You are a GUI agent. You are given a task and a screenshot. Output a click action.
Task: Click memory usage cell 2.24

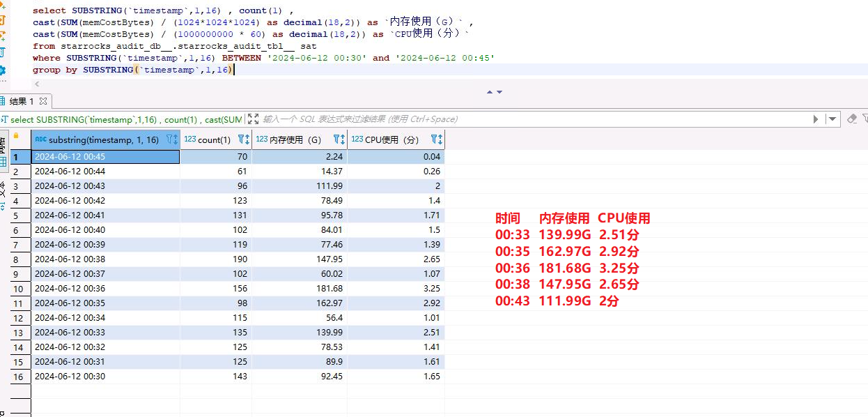tap(300, 157)
